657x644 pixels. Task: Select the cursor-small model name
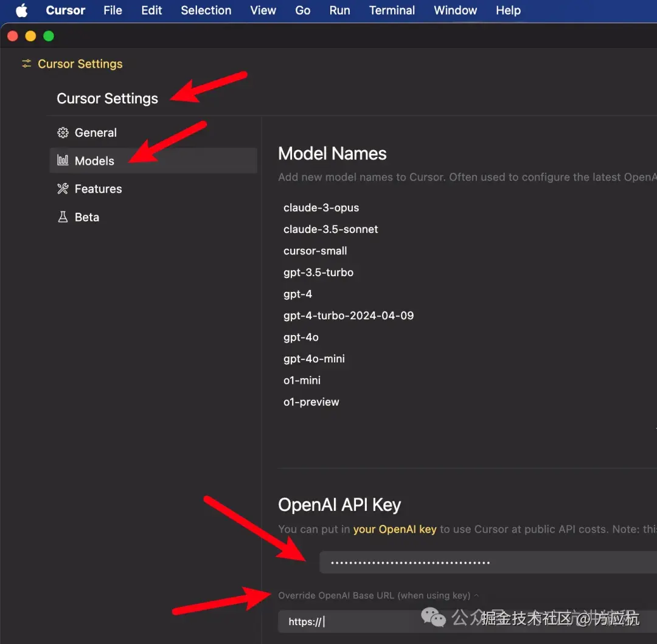[x=315, y=251]
